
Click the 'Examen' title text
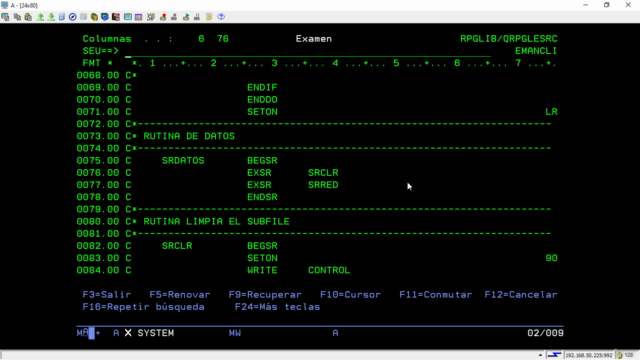point(314,39)
